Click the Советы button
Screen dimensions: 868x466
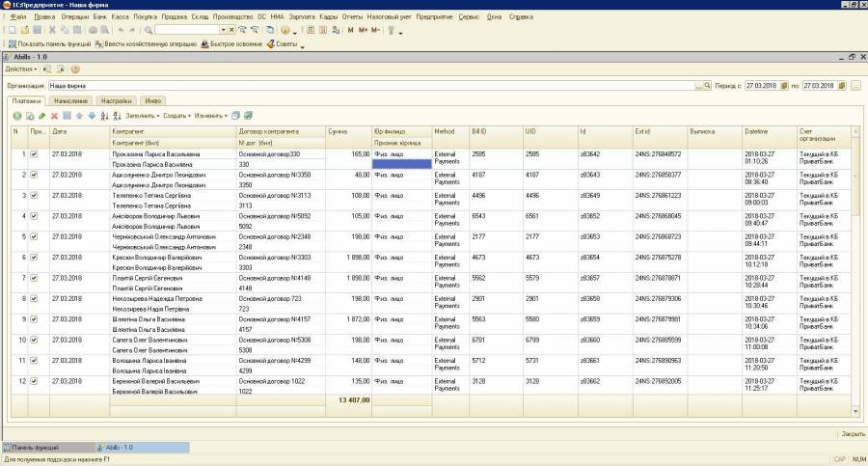tap(283, 43)
